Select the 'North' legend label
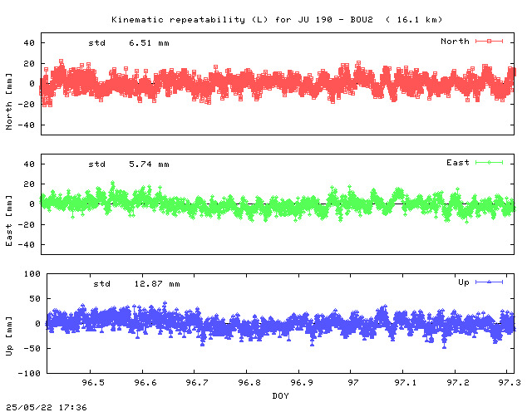Screen dimensions: 532x412 coord(455,41)
